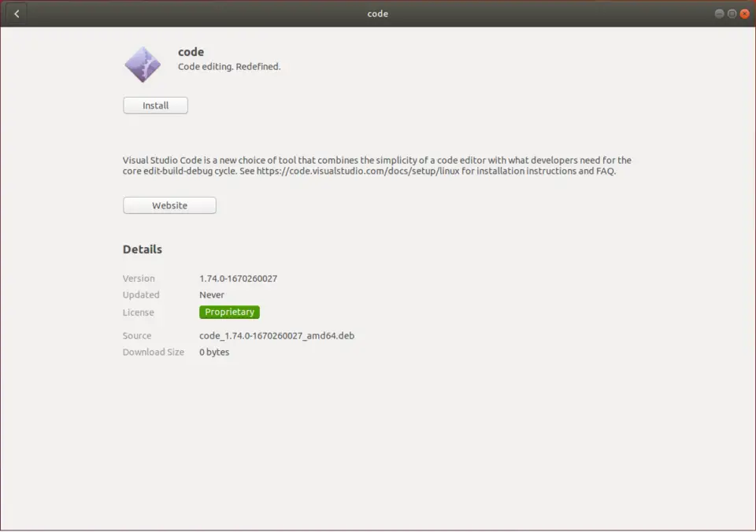Click the back navigation arrow

(x=16, y=13)
